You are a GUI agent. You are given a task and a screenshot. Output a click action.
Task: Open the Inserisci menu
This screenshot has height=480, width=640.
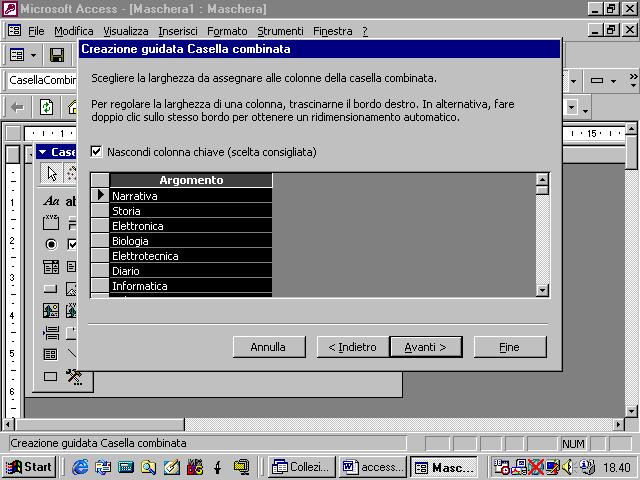pos(178,31)
